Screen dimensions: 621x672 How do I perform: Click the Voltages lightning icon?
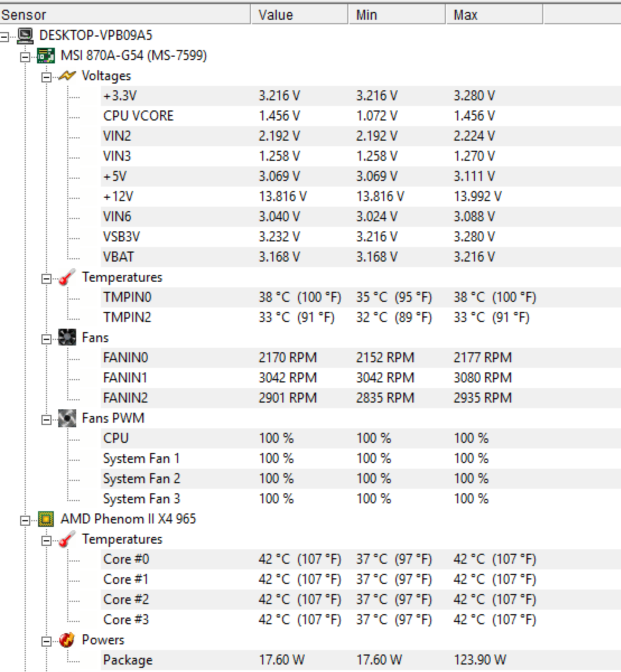click(67, 76)
